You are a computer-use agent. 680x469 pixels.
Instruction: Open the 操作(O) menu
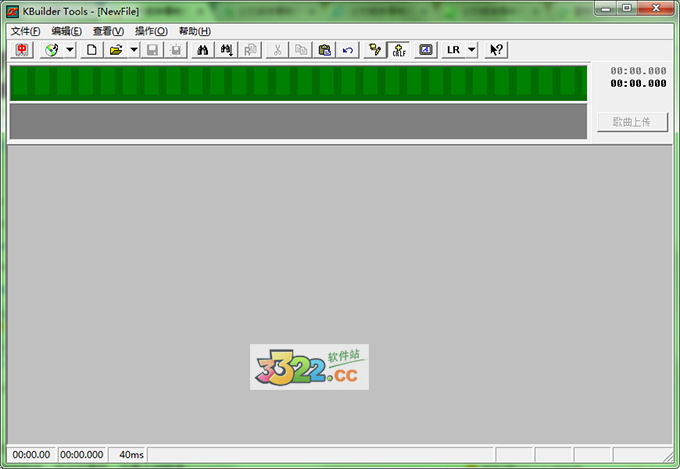pos(151,31)
